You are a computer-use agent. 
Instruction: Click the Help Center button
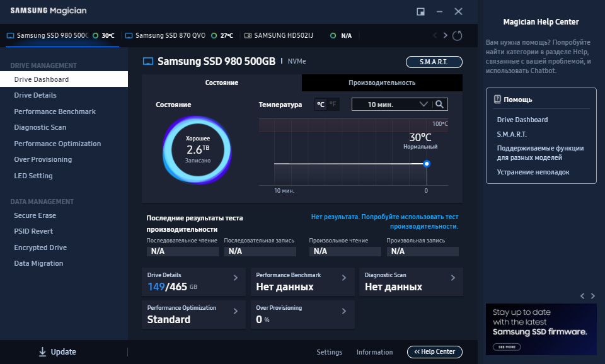point(434,351)
